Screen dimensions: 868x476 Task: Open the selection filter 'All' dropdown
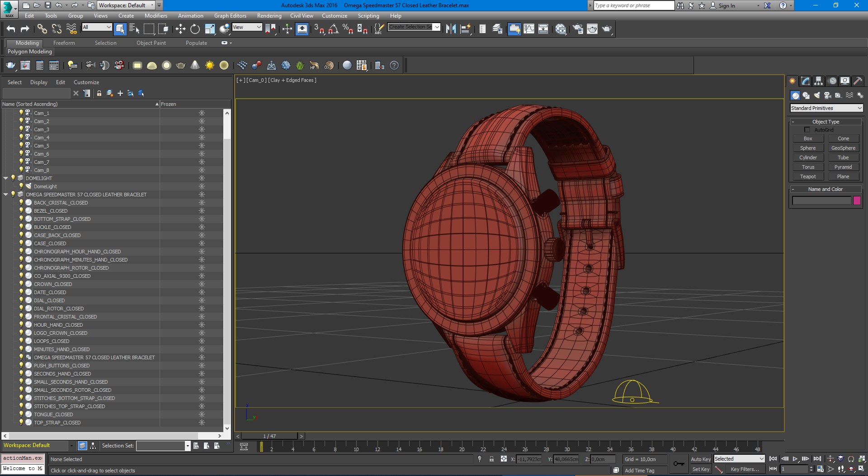tap(97, 27)
